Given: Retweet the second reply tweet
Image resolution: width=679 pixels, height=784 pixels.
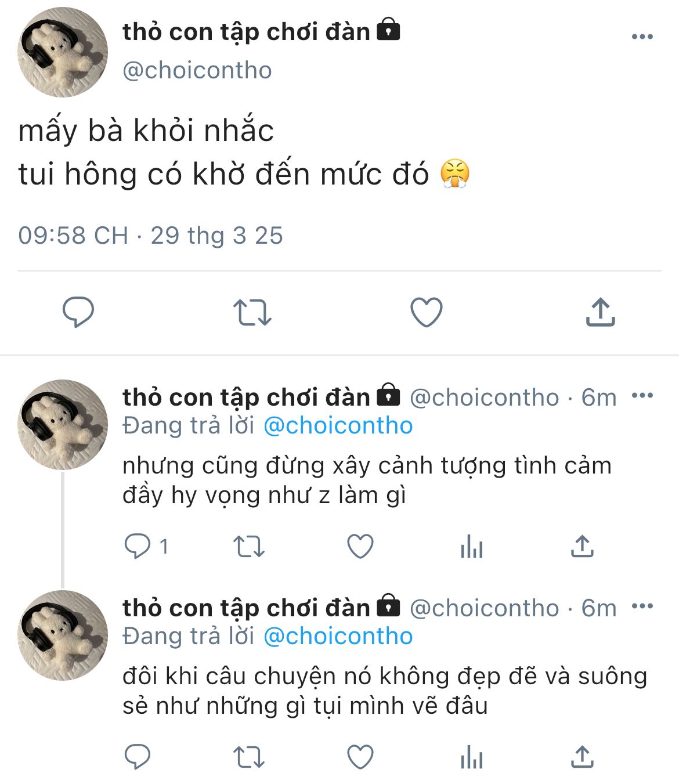Looking at the screenshot, I should tap(249, 757).
